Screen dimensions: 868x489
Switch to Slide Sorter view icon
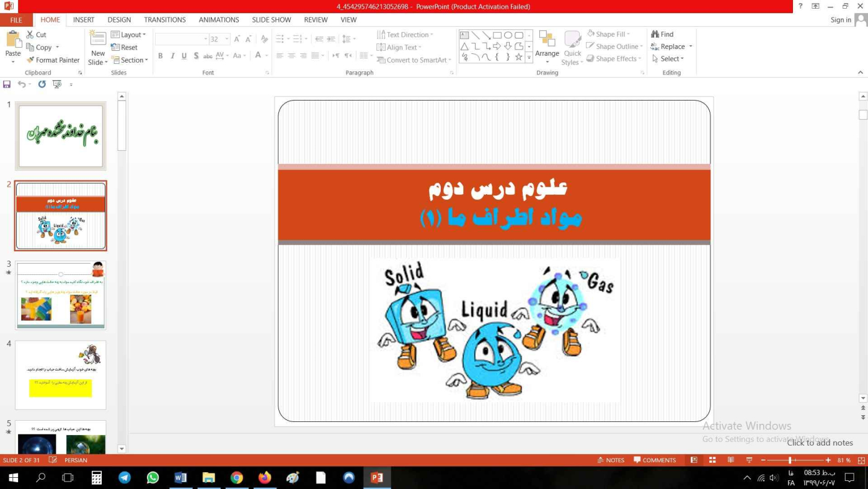point(712,460)
